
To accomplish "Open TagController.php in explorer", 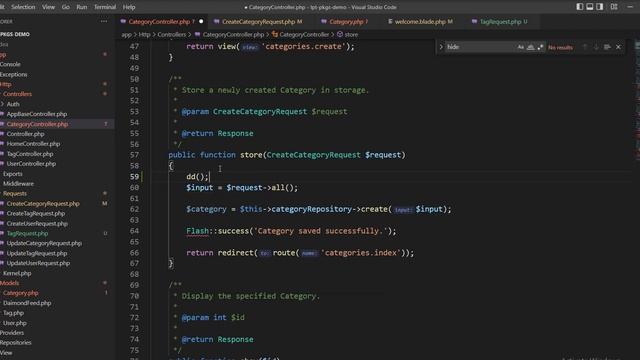I will click(x=30, y=154).
